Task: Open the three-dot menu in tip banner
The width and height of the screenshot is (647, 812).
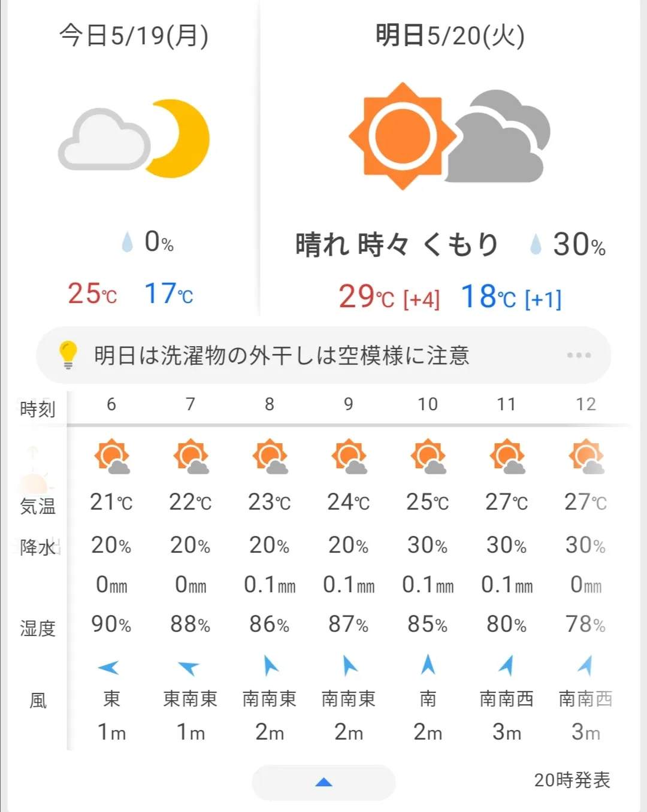Action: click(x=579, y=355)
